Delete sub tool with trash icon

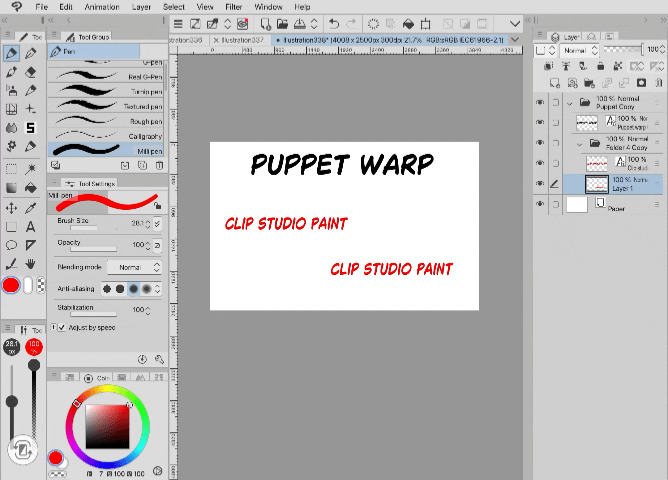click(x=159, y=165)
